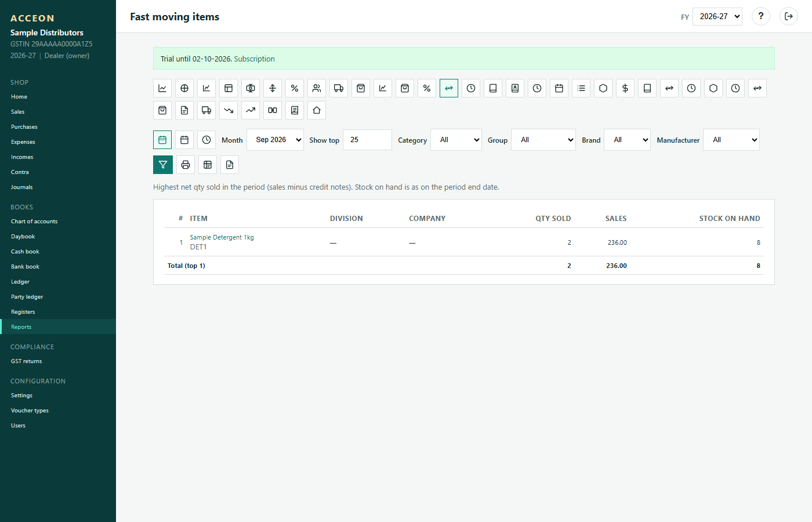Open the trending-up arrow report icon
The height and width of the screenshot is (522, 812).
click(251, 110)
